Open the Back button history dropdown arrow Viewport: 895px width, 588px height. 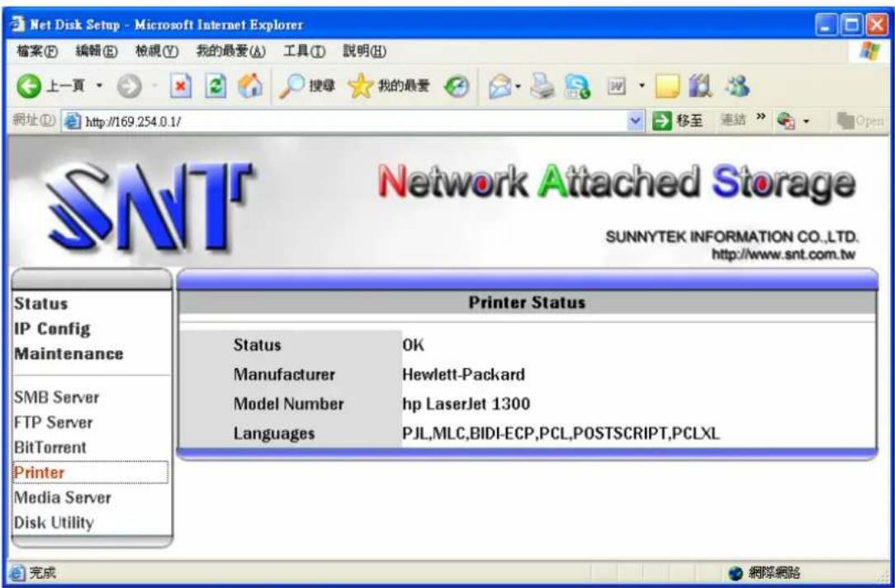click(x=99, y=87)
